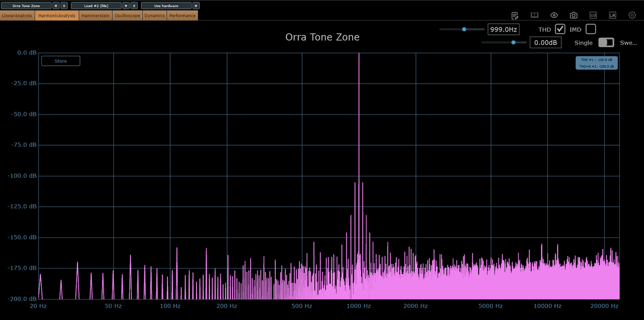Image resolution: width=644 pixels, height=320 pixels.
Task: Click the Orra Tone Zone slot button
Action: click(26, 5)
